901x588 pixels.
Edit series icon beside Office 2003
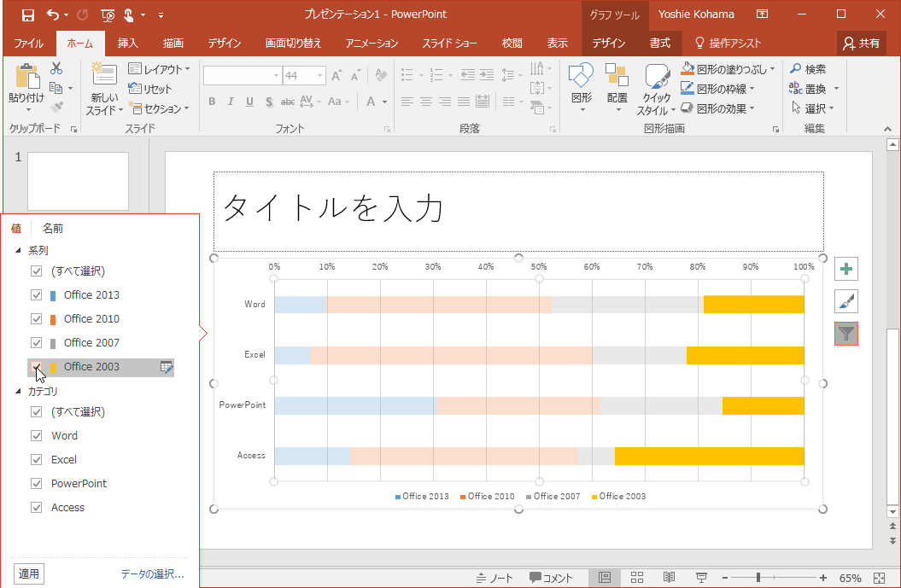point(167,368)
